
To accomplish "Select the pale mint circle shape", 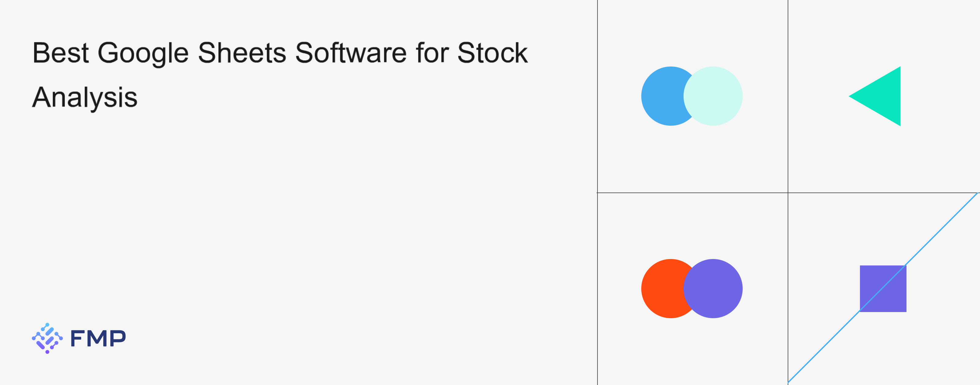I will point(715,96).
